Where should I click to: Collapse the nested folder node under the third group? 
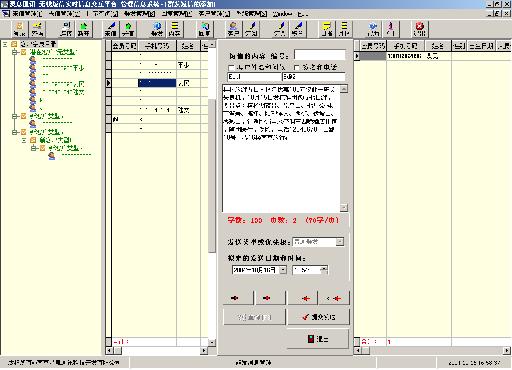click(24, 140)
